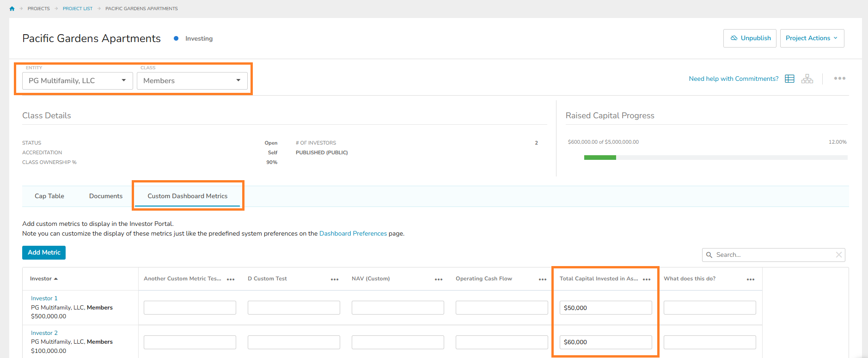
Task: Open the Project Actions dropdown
Action: click(812, 38)
